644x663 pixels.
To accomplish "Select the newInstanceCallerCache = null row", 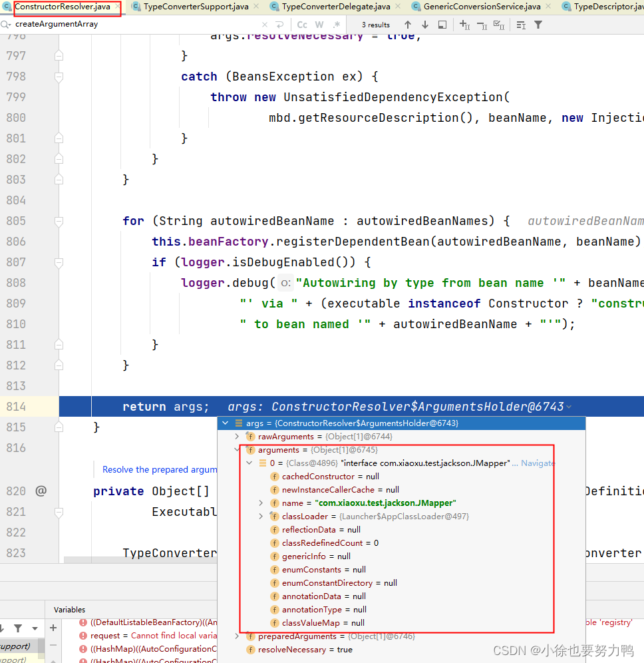I will [401, 490].
